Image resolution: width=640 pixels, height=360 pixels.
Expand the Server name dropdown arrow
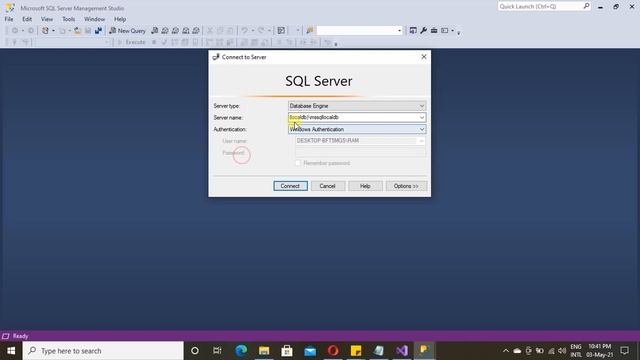(422, 118)
